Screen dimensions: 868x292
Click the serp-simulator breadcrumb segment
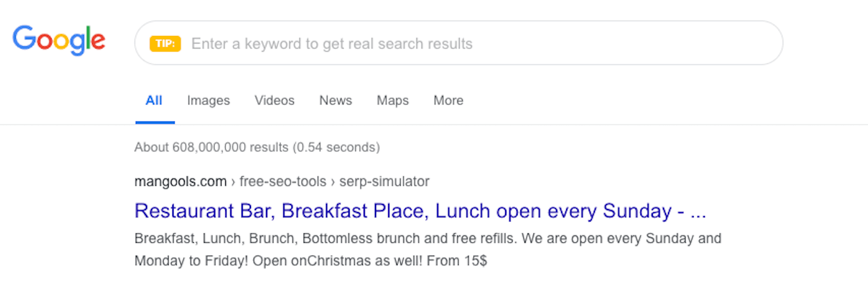[384, 182]
